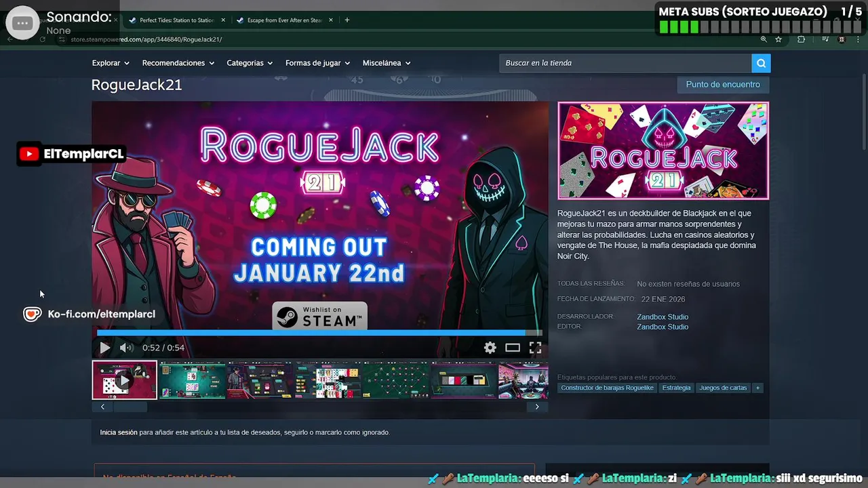Open a new browser tab
The height and width of the screenshot is (488, 868).
[347, 20]
